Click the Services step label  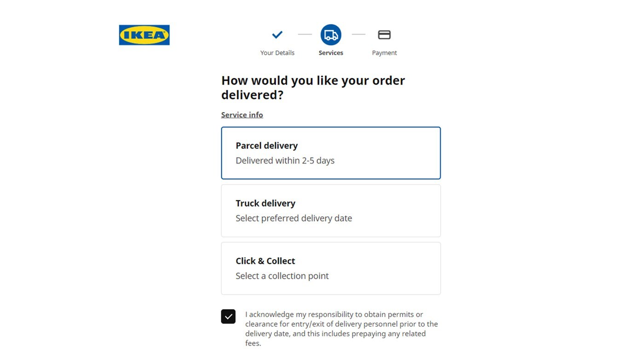tap(331, 52)
